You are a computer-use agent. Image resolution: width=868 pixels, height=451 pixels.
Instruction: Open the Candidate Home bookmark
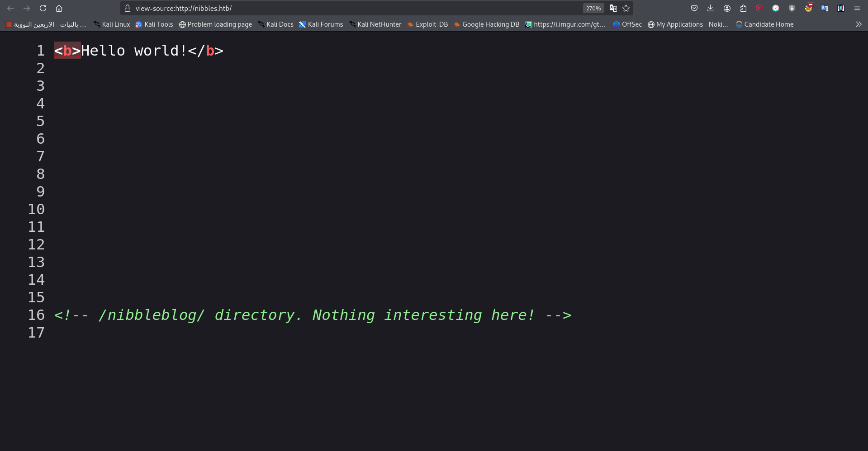click(x=765, y=24)
